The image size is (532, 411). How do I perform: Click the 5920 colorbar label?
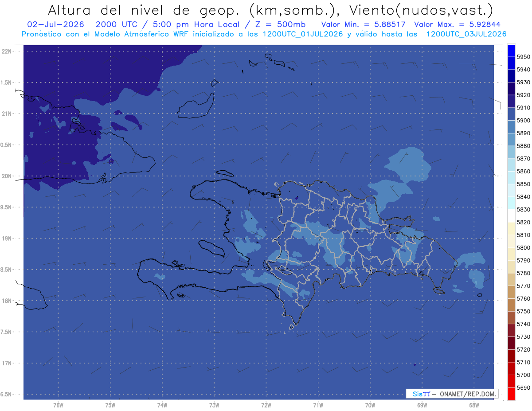(x=523, y=95)
